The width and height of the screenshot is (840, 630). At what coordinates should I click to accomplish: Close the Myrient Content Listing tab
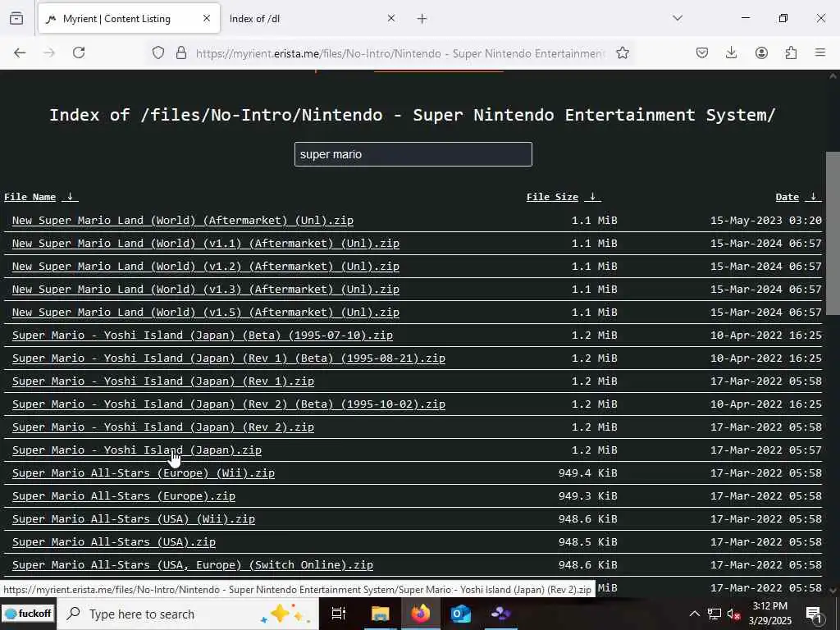click(206, 19)
